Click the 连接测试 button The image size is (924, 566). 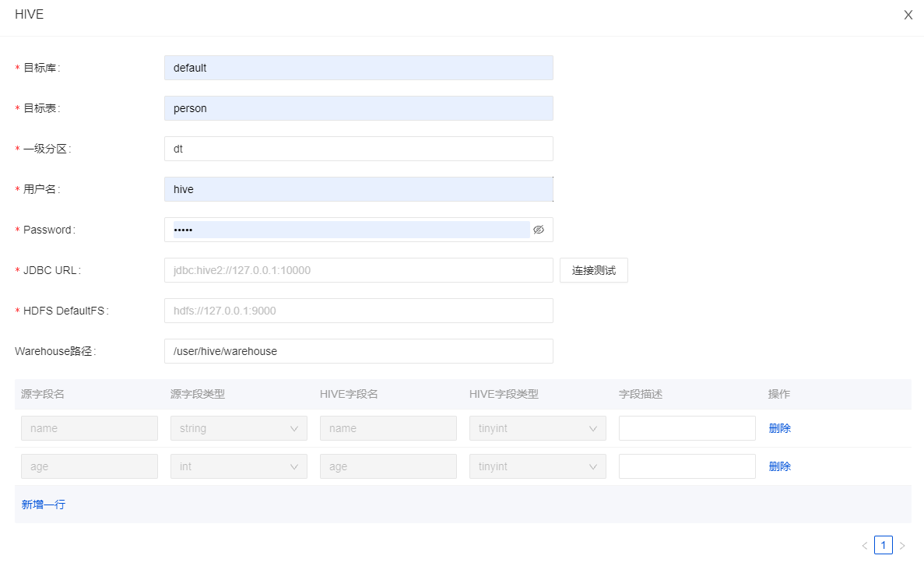click(593, 270)
